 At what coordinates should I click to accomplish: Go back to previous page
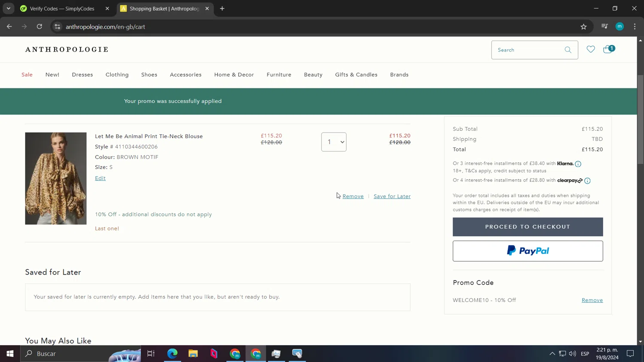coord(9,27)
